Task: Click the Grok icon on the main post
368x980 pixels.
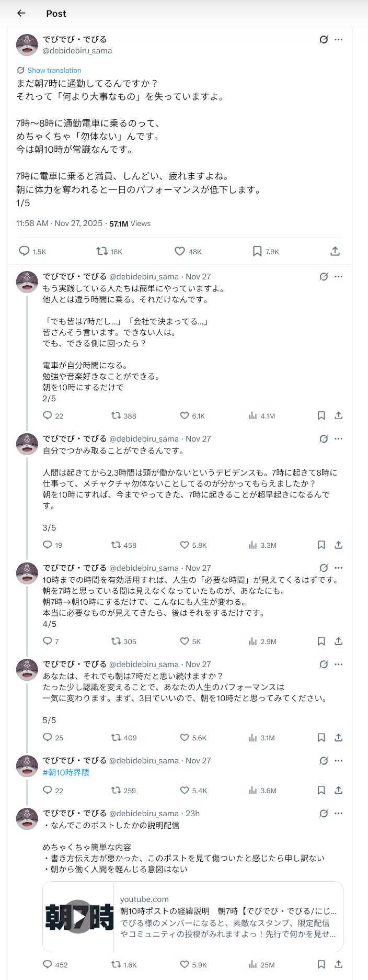Action: (324, 40)
